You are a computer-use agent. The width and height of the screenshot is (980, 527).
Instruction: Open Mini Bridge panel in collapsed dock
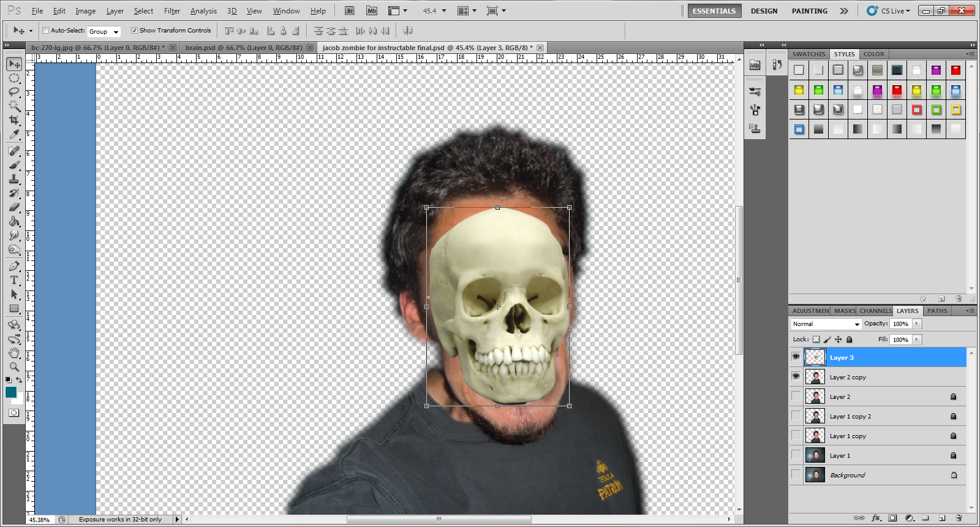coord(755,65)
